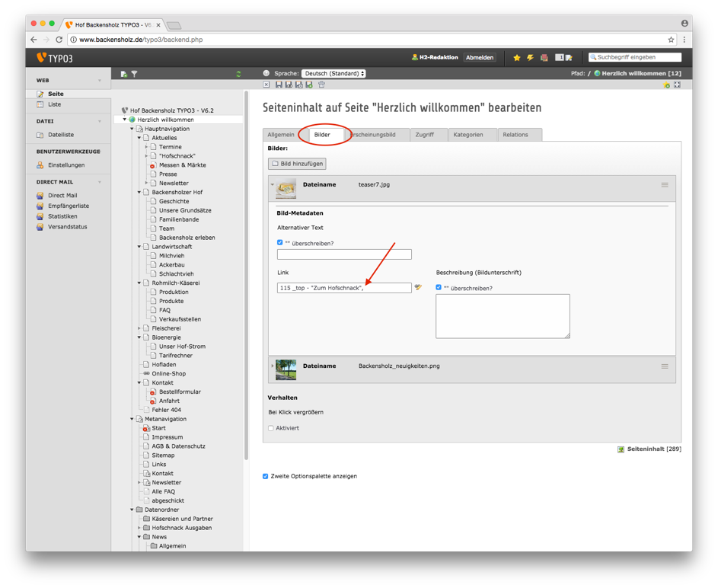
Task: Enable 'Bei Klick vergrößern' Aktiviert checkbox
Action: point(271,428)
